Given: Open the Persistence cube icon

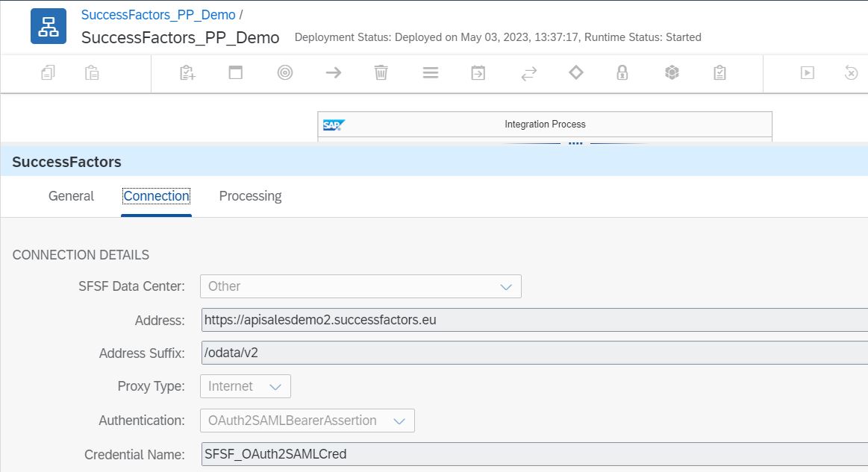Looking at the screenshot, I should coord(672,72).
